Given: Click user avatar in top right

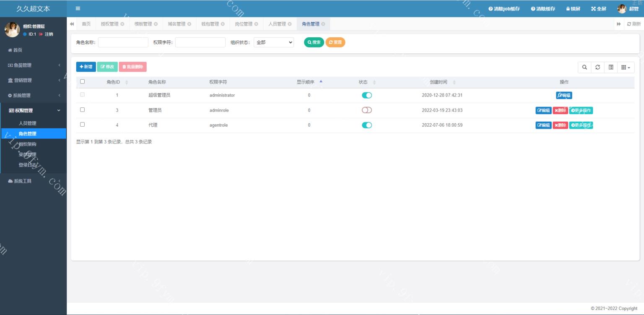Looking at the screenshot, I should click(x=622, y=9).
